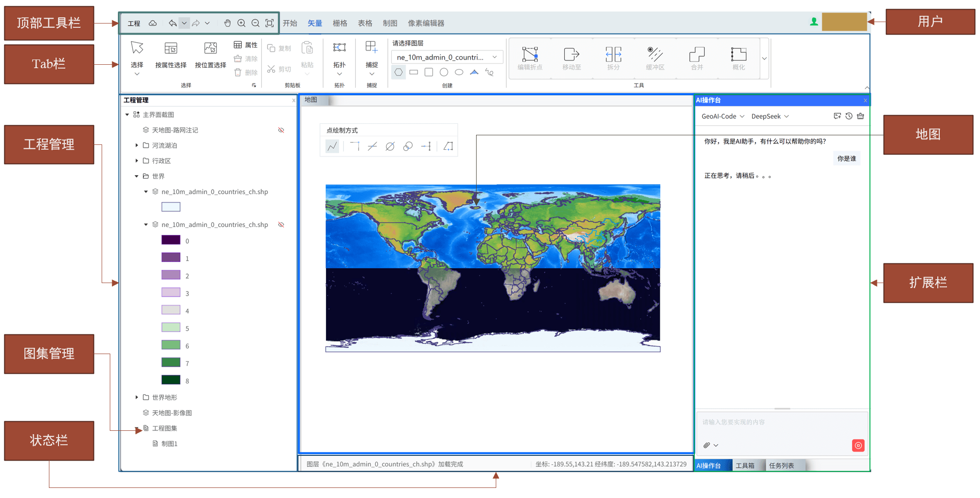
Task: Switch to the 栅格 ribbon tab
Action: [340, 23]
